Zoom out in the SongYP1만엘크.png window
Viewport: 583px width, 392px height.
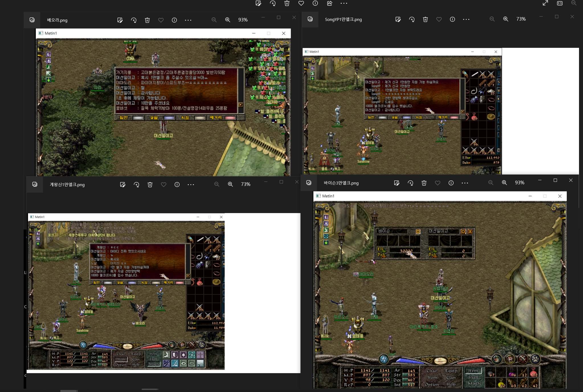[x=492, y=19]
